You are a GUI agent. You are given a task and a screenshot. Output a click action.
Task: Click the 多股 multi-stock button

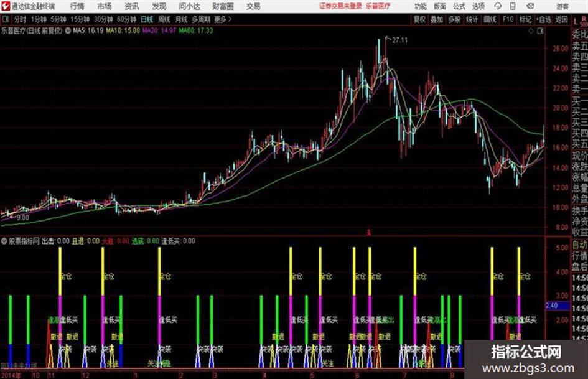coord(454,19)
